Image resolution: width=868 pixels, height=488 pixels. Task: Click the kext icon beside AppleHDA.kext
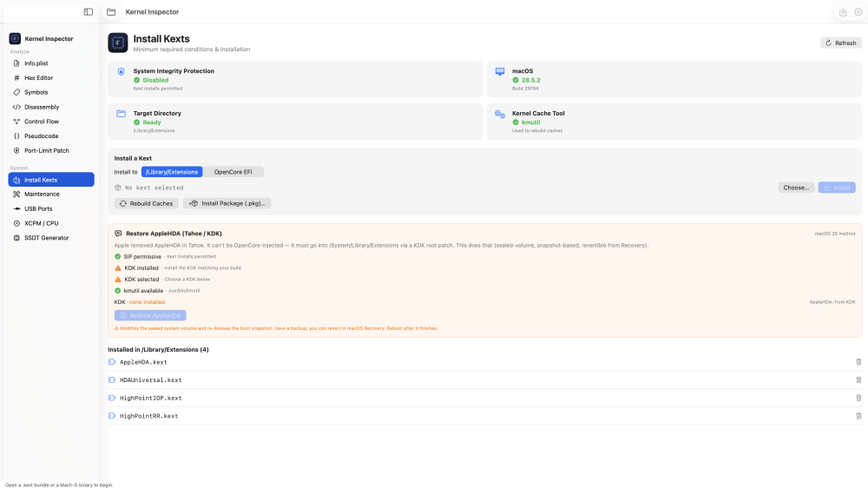click(112, 362)
